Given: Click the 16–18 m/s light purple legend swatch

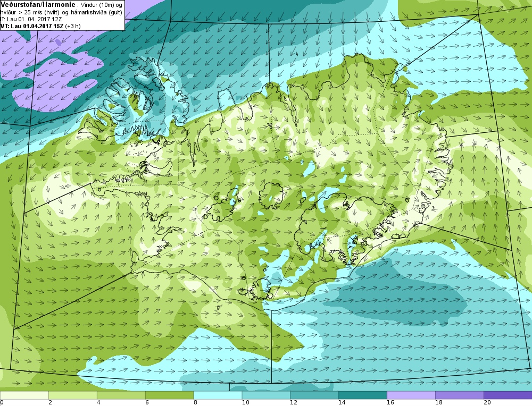Looking at the screenshot, I should [411, 395].
